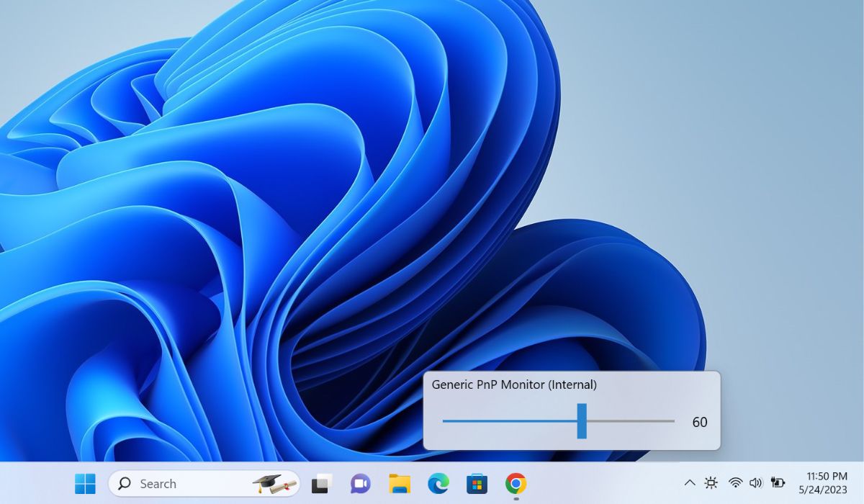Open the Start menu

tap(85, 483)
